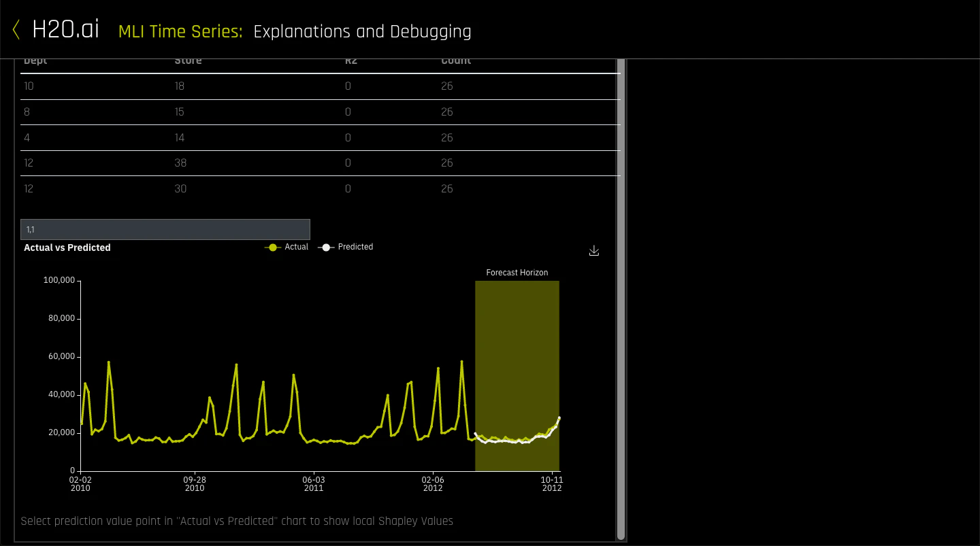
Task: Click the 60,000 y-axis label
Action: [61, 356]
